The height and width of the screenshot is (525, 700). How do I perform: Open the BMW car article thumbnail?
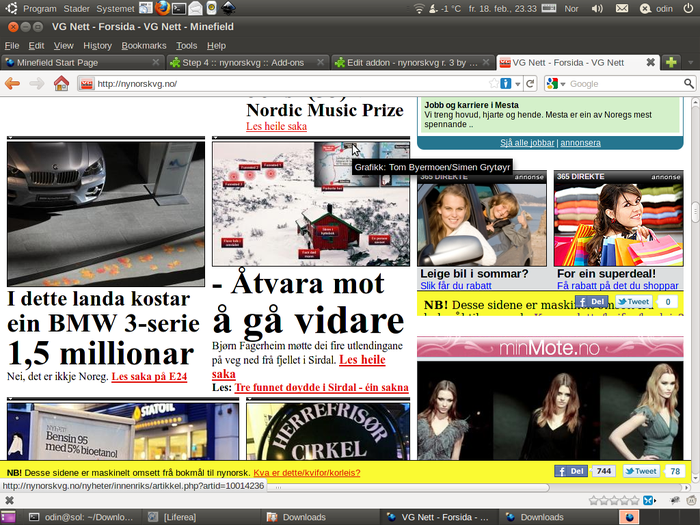pyautogui.click(x=106, y=214)
